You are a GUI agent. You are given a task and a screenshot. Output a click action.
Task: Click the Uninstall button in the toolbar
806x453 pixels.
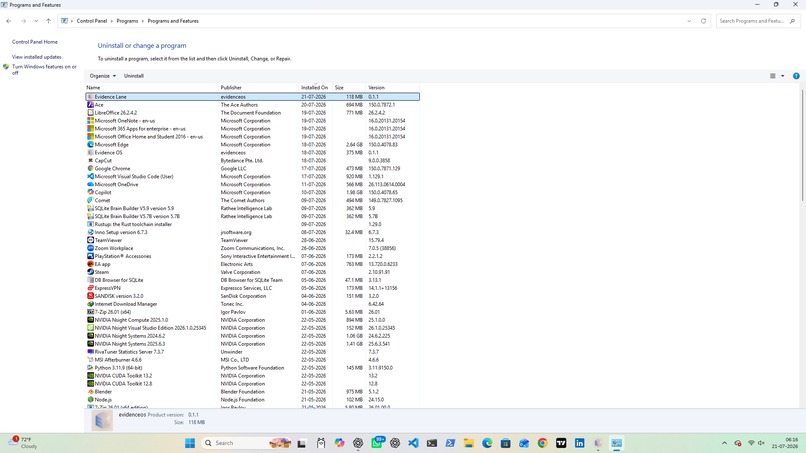pos(134,76)
